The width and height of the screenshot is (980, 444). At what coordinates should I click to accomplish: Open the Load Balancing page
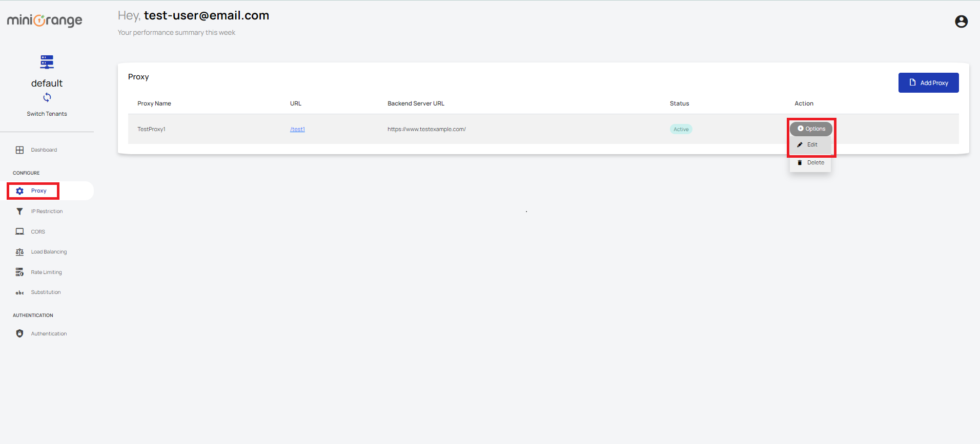click(x=49, y=252)
